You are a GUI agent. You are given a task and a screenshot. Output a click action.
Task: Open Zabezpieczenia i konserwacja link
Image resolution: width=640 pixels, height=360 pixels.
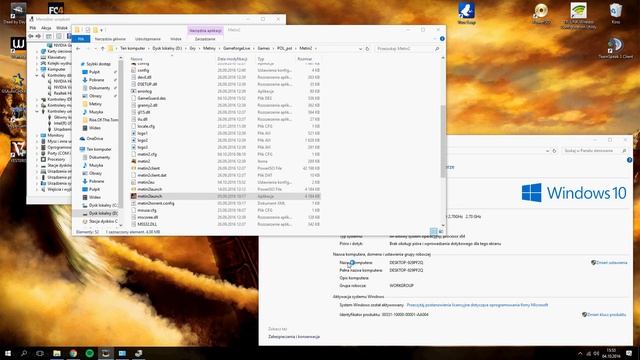tap(294, 337)
